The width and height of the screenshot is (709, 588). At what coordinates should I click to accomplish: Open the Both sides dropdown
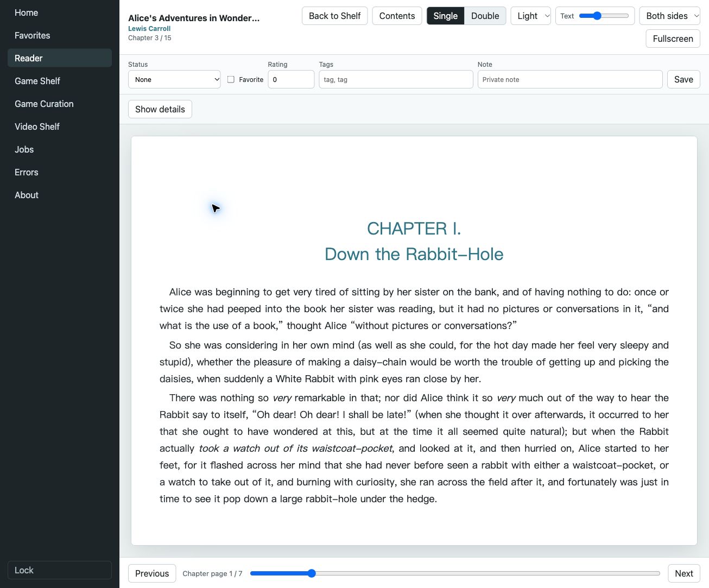pos(670,16)
